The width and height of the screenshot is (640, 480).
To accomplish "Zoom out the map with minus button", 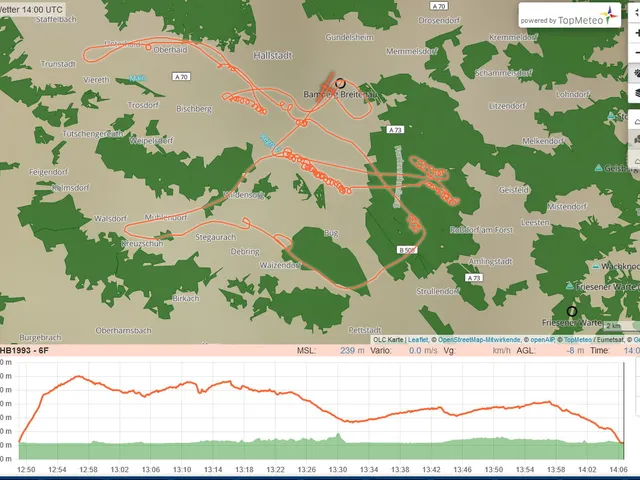I will 636,53.
